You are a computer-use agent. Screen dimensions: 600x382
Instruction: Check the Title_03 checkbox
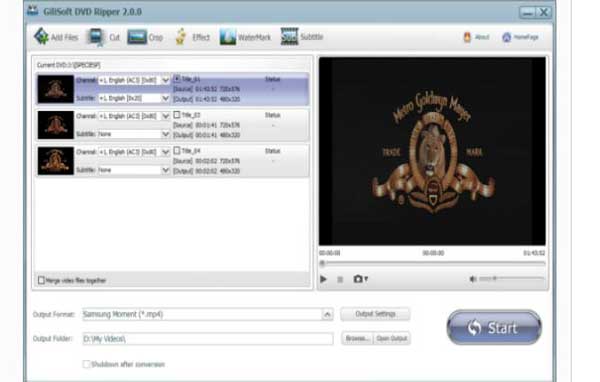point(176,115)
